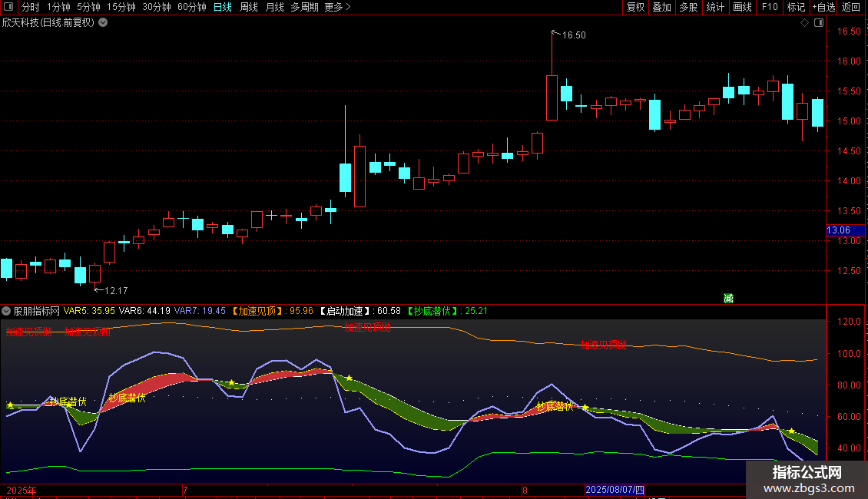Switch to the 分时 intraday view
The width and height of the screenshot is (868, 499).
click(30, 7)
